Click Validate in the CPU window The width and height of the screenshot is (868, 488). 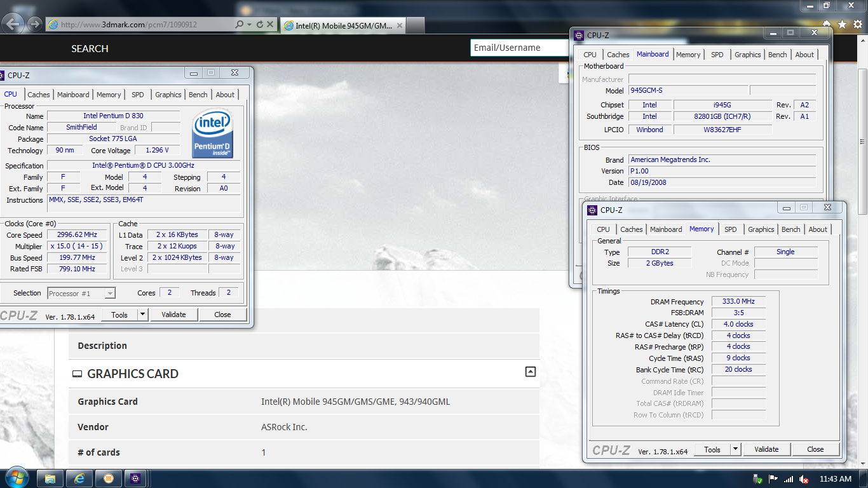173,315
